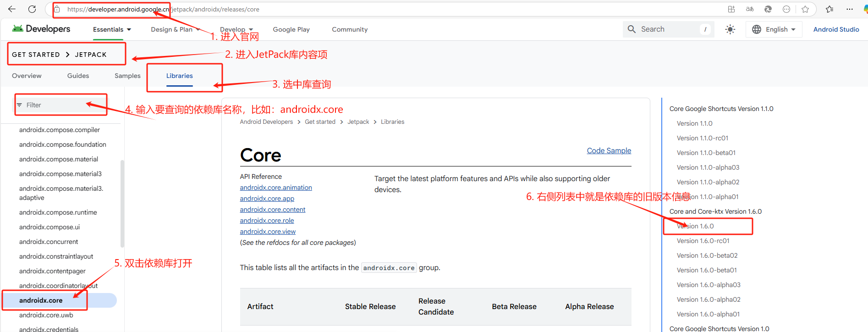Click the globe language icon
The height and width of the screenshot is (332, 868).
point(757,29)
